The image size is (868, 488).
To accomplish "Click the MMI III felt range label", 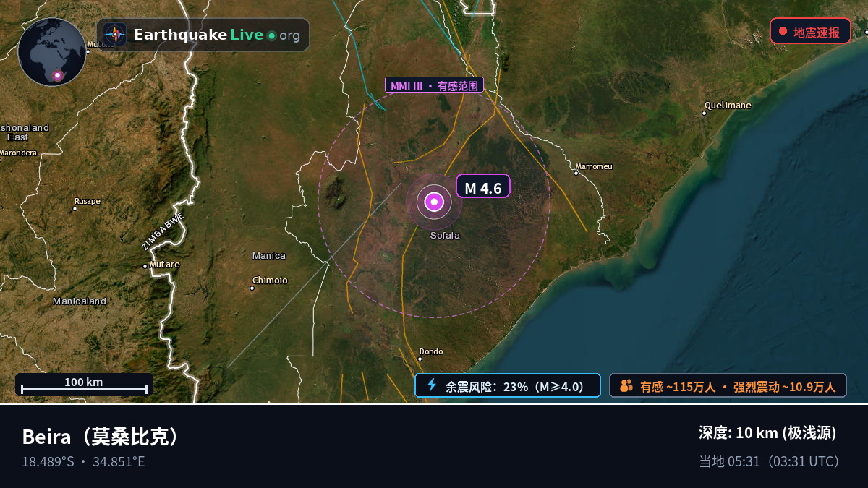I will [x=434, y=85].
